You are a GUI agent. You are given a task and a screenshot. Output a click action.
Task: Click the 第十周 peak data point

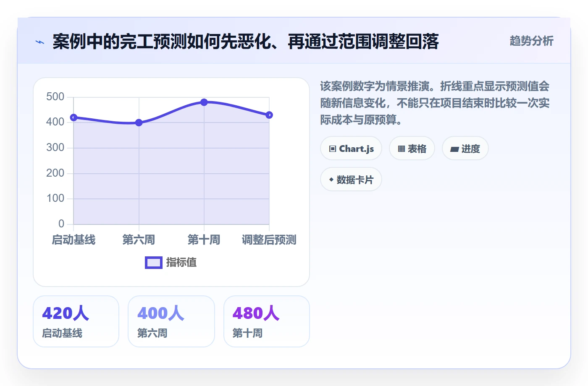(x=204, y=102)
